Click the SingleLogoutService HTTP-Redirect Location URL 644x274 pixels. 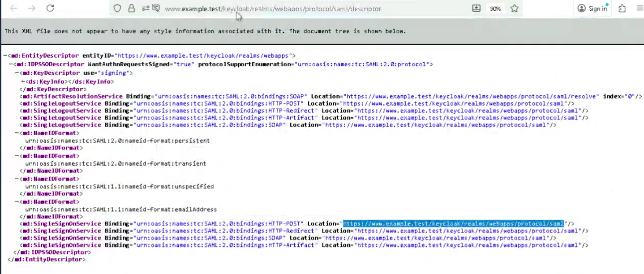pyautogui.click(x=468, y=111)
